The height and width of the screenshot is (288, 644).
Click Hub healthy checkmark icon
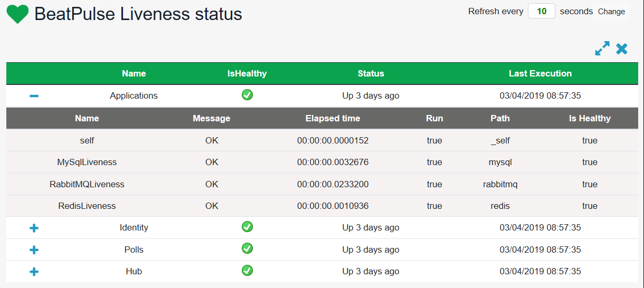(x=247, y=271)
